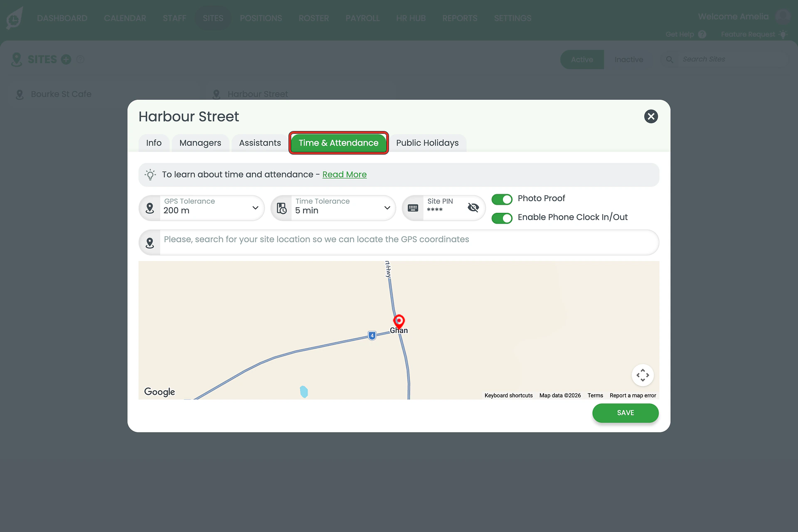The height and width of the screenshot is (532, 798).
Task: Open the DASHBOARD menu item
Action: coord(62,18)
